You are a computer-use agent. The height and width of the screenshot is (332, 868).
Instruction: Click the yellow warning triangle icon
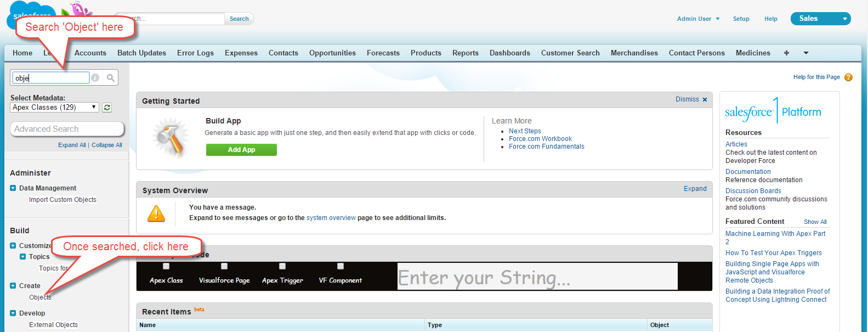(x=156, y=213)
